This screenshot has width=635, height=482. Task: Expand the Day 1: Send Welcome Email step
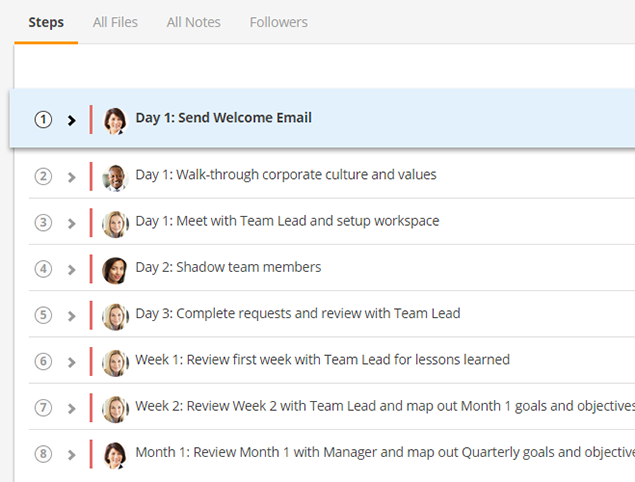pos(72,120)
